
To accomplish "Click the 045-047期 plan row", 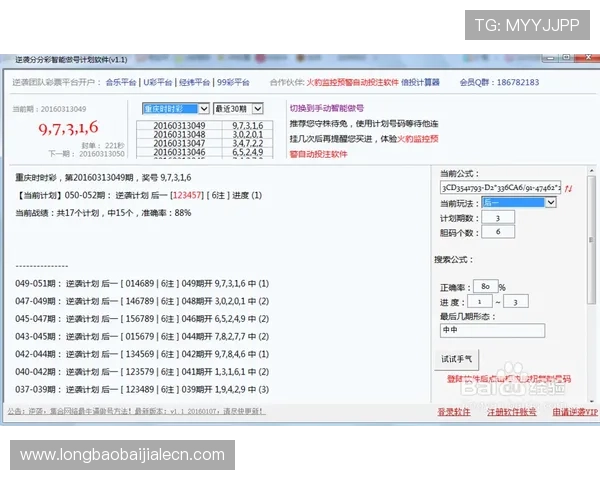I will (142, 319).
